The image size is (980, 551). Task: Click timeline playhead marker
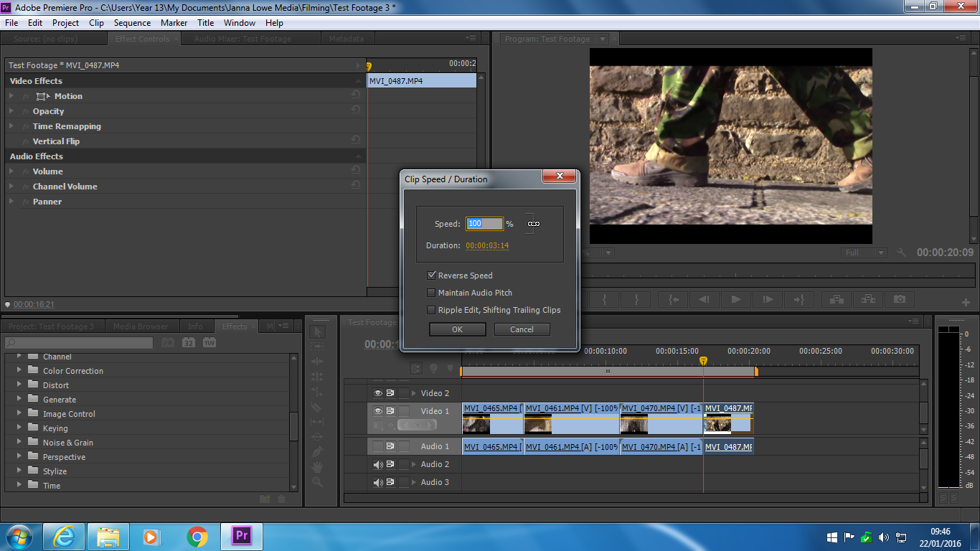point(703,361)
